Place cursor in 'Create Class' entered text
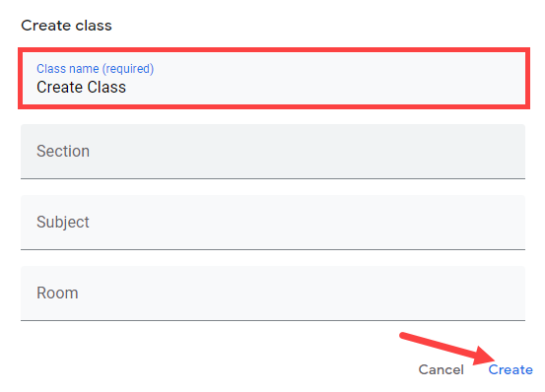The height and width of the screenshot is (392, 545). point(82,87)
